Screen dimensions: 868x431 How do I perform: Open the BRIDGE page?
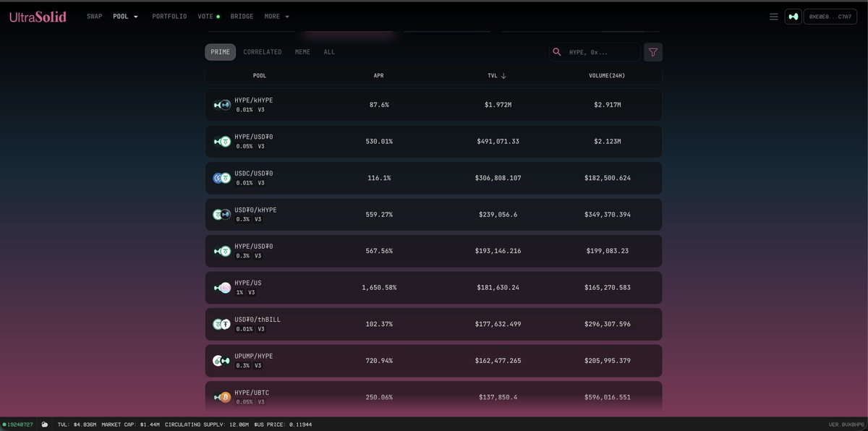242,16
